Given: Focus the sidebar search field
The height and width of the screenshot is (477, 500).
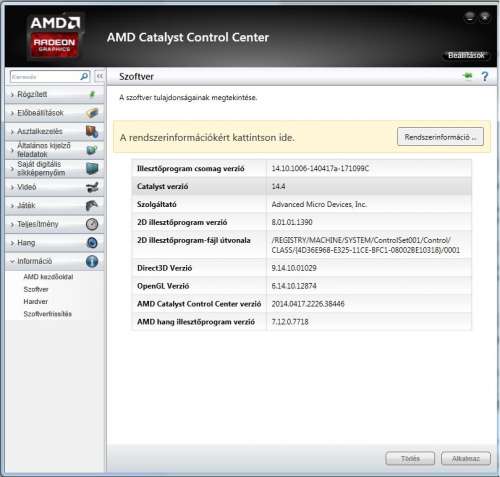Looking at the screenshot, I should [x=45, y=77].
